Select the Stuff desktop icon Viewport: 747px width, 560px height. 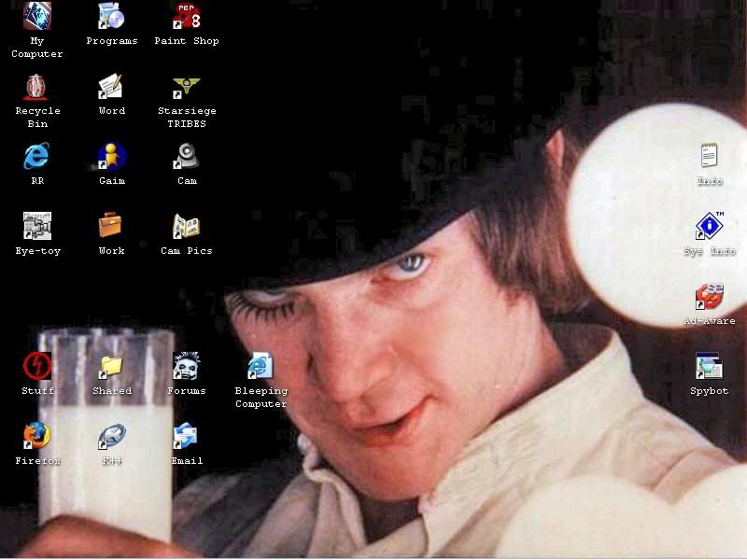point(37,366)
